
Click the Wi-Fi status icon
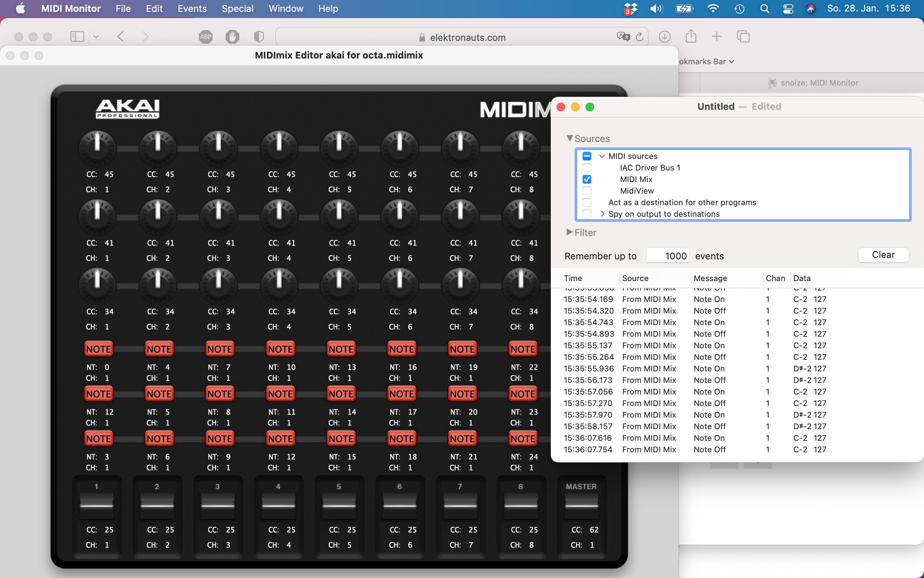[x=713, y=8]
